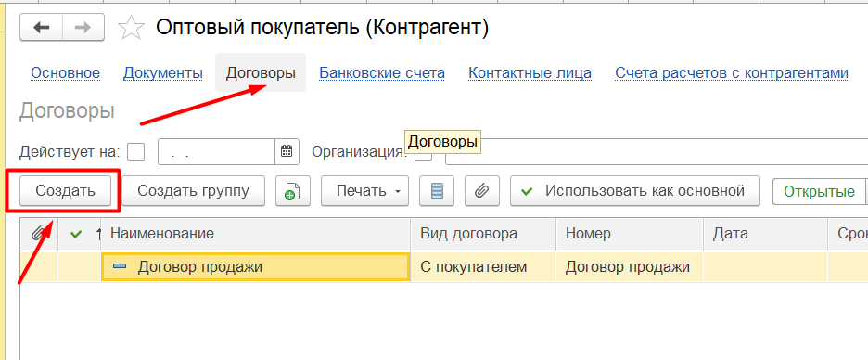The height and width of the screenshot is (360, 868).
Task: Toggle the Открытые filter button
Action: (x=819, y=192)
